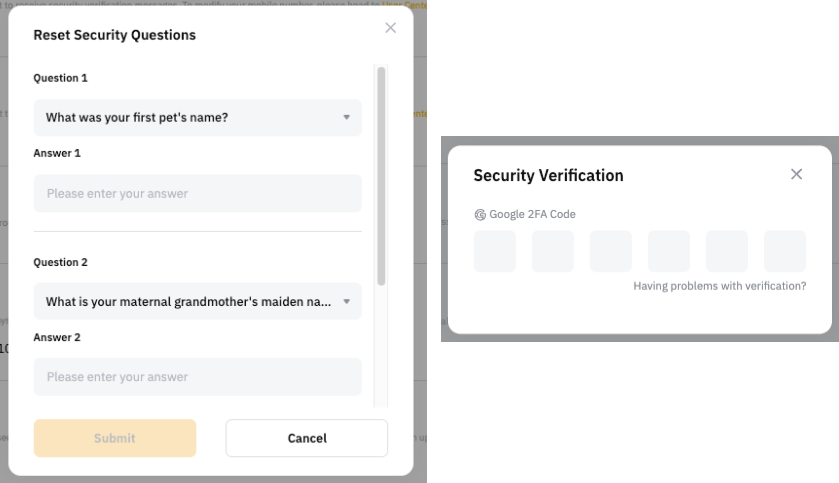Select the second 2FA code digit box
The width and height of the screenshot is (839, 483).
point(553,251)
